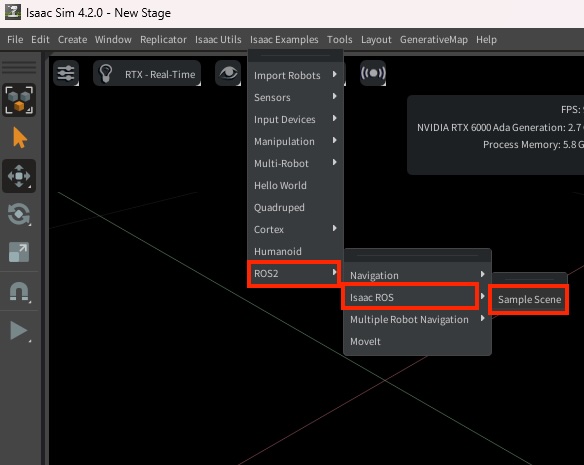Click the toolbar drag handle lines
Image resolution: width=584 pixels, height=465 pixels.
point(19,67)
